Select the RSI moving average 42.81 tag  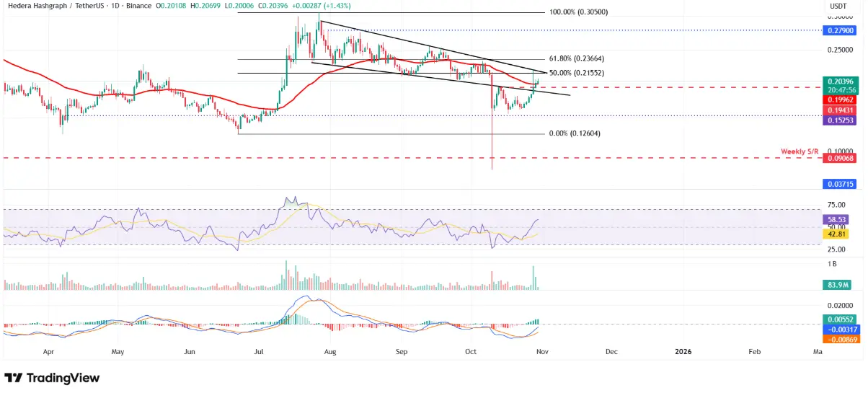point(833,234)
